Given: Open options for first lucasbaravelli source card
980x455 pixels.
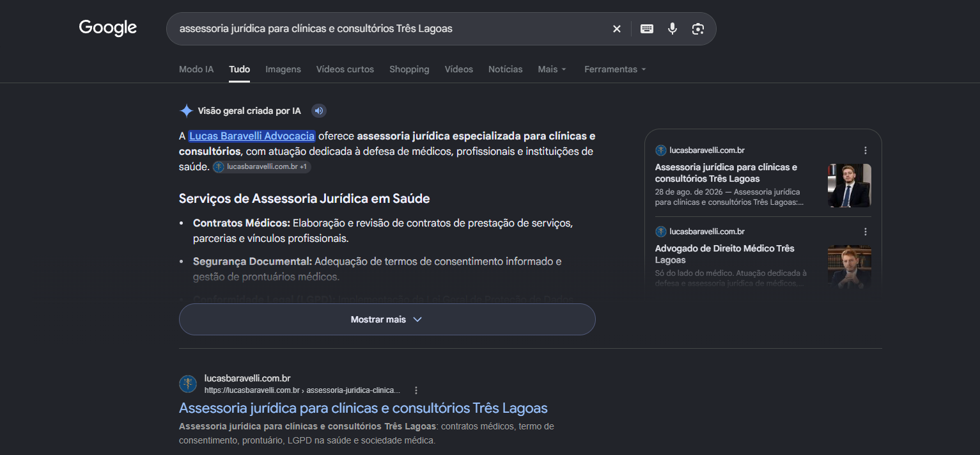Looking at the screenshot, I should (x=866, y=150).
